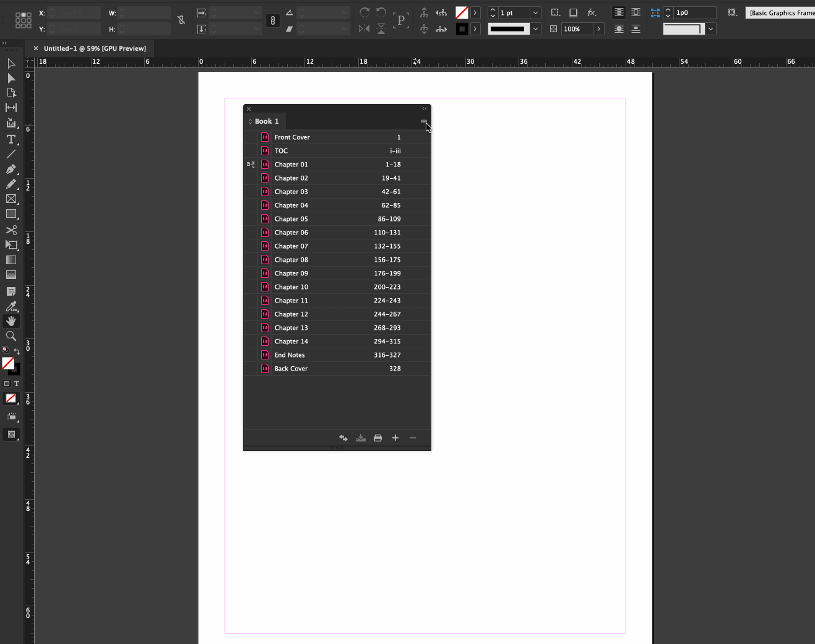Synchronize book using sync icon
The width and height of the screenshot is (815, 644).
[343, 438]
